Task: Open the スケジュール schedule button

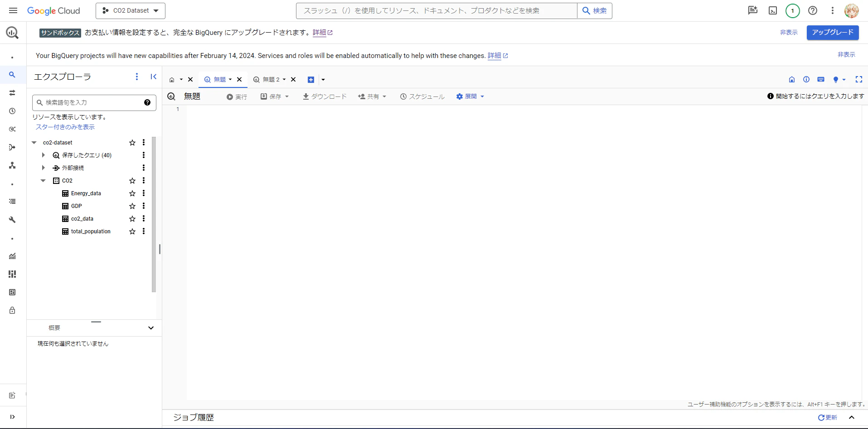Action: point(422,96)
